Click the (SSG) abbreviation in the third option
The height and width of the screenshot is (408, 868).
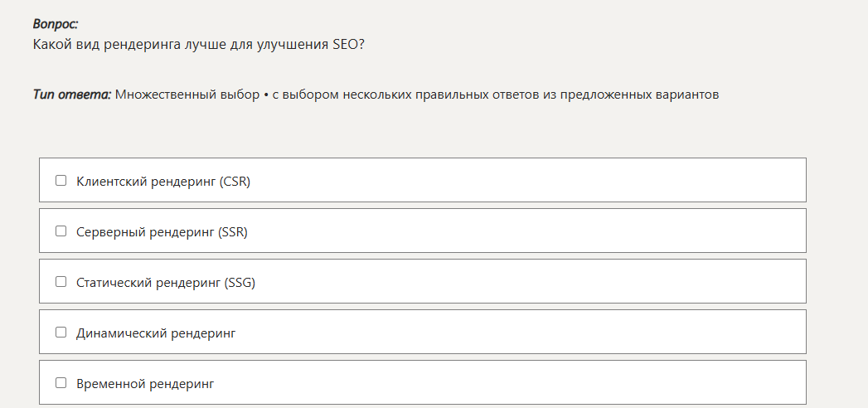240,282
